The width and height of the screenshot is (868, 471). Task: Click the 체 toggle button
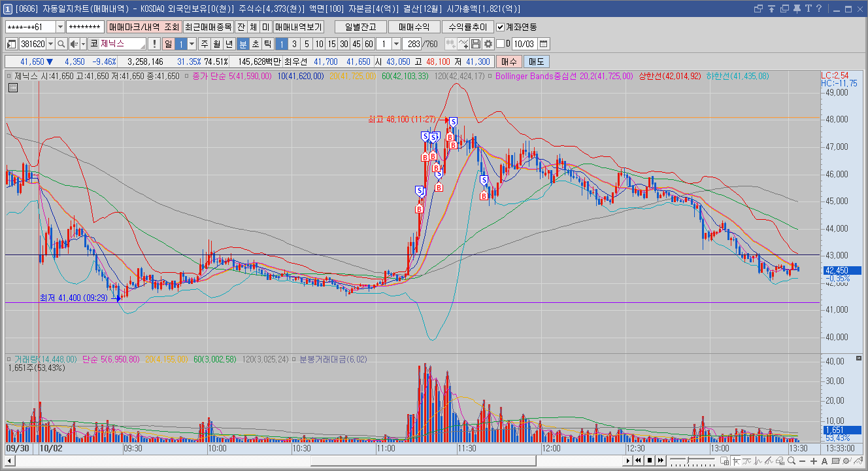point(253,27)
